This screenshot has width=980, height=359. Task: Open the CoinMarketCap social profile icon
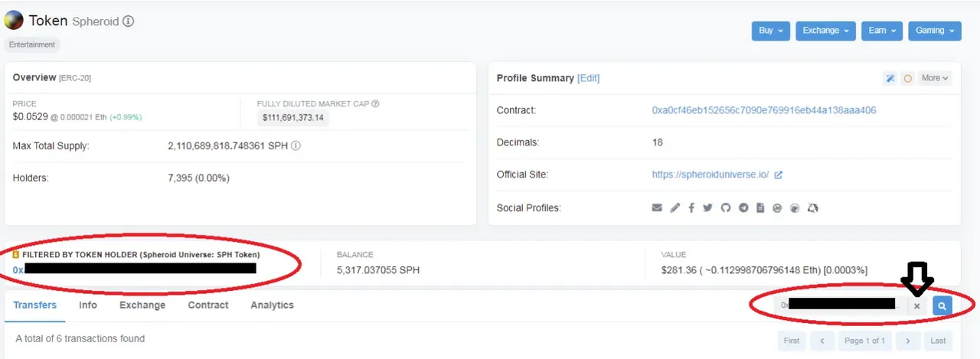tap(777, 207)
